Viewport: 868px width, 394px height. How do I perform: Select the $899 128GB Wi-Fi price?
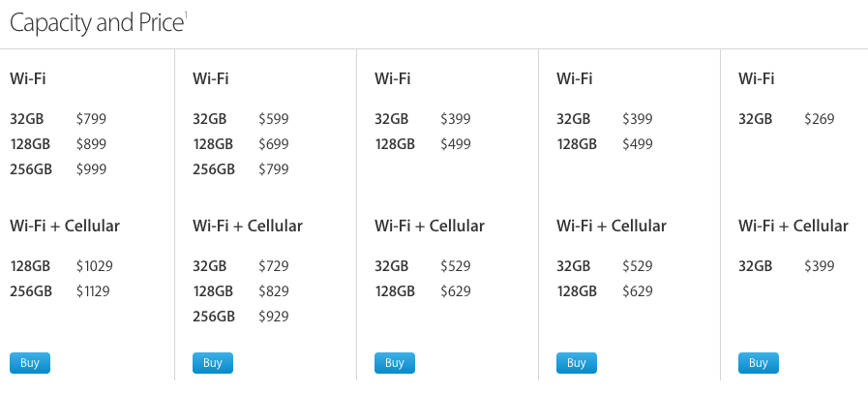click(x=91, y=144)
